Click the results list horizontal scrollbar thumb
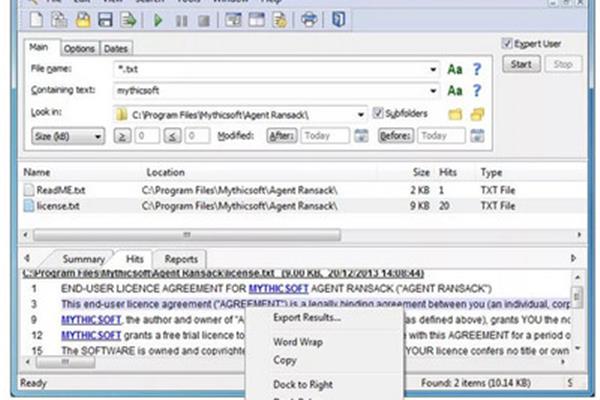600x400 pixels. point(187,235)
